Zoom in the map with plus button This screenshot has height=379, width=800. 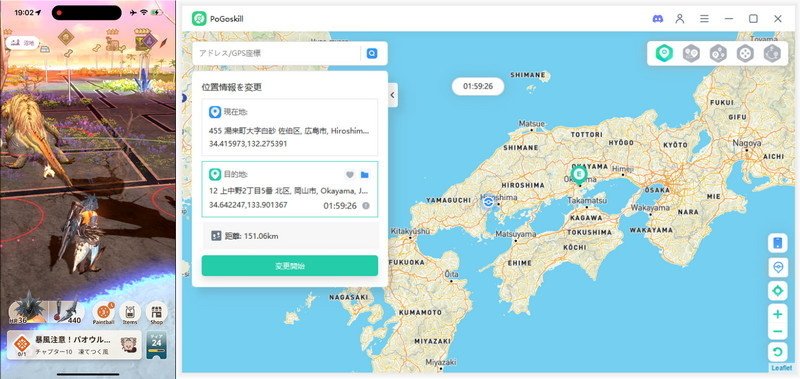click(x=778, y=314)
